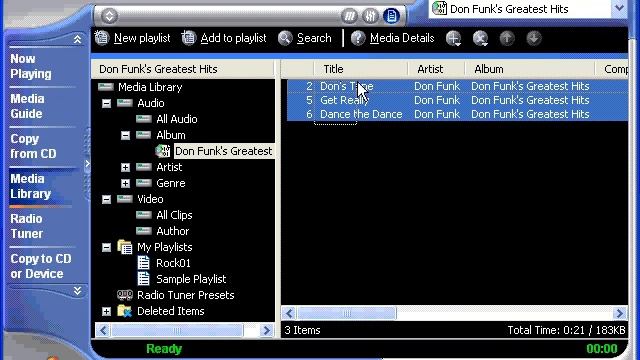Image resolution: width=640 pixels, height=360 pixels.
Task: Collapse the Video tree node
Action: [107, 200]
